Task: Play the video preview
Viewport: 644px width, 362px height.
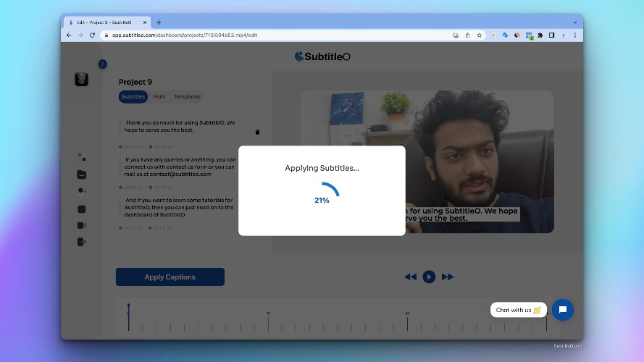Action: (429, 277)
